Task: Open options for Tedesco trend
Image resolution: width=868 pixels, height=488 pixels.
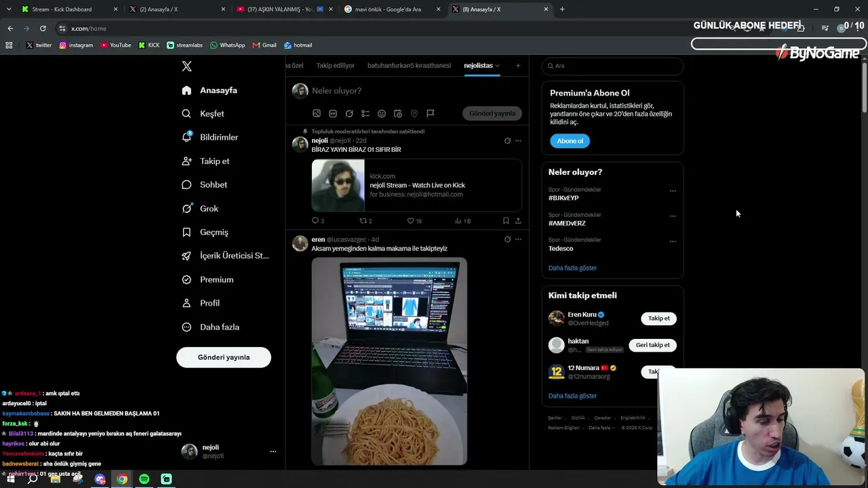Action: coord(673,241)
